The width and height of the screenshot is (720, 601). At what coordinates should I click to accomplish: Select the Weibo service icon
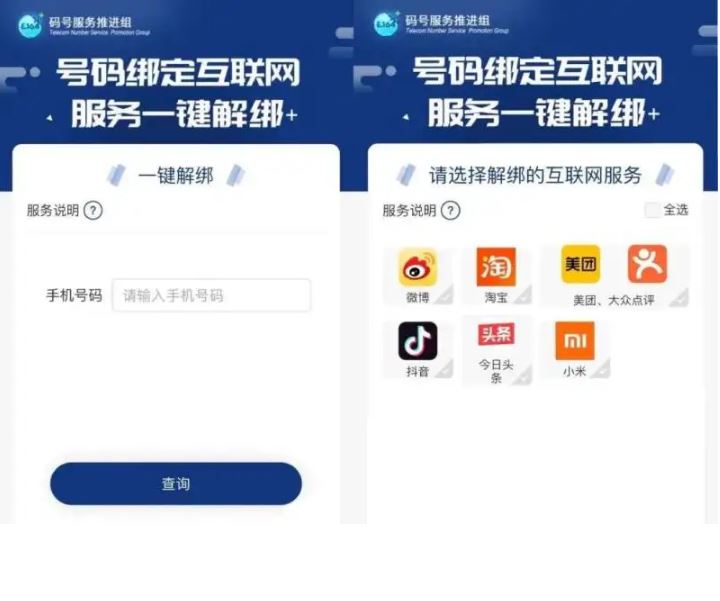click(x=417, y=267)
